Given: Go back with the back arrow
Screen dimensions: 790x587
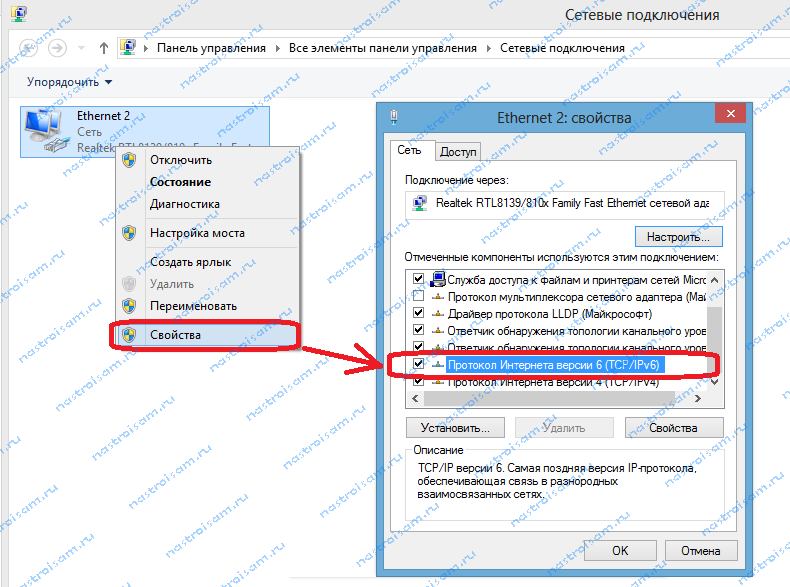Looking at the screenshot, I should [x=28, y=48].
